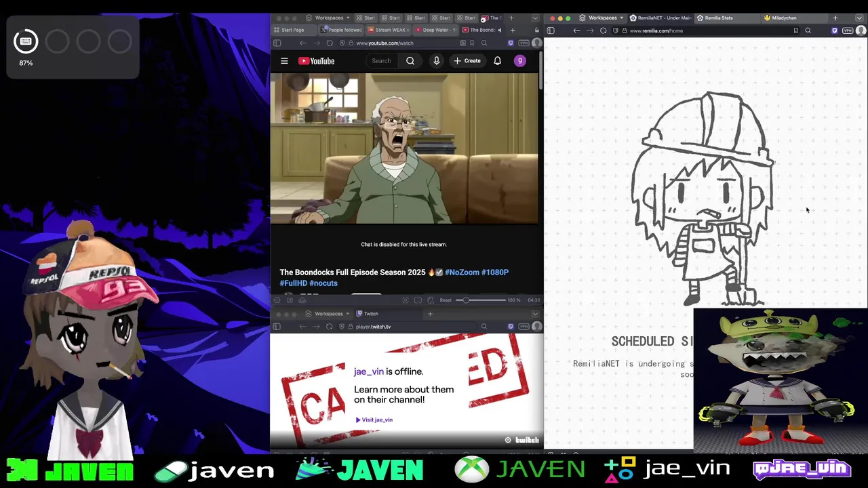Focus the YouTube Search field

tap(382, 61)
